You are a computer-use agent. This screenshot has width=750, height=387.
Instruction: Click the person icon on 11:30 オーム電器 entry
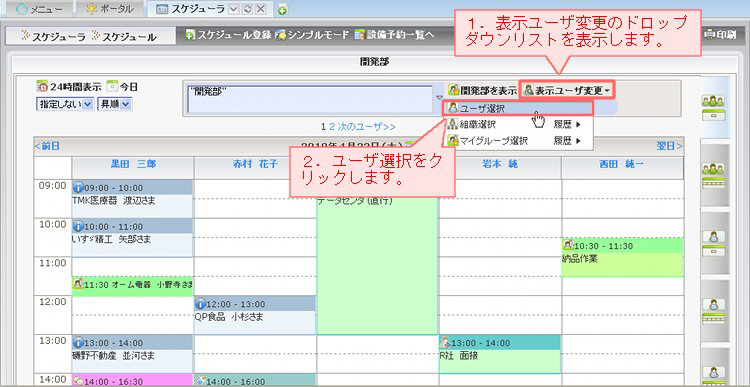tap(78, 284)
